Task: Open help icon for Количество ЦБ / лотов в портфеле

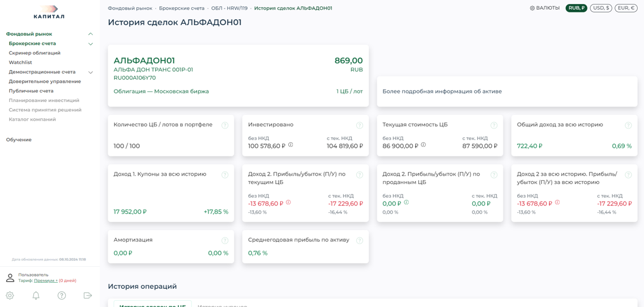Action: pyautogui.click(x=225, y=125)
